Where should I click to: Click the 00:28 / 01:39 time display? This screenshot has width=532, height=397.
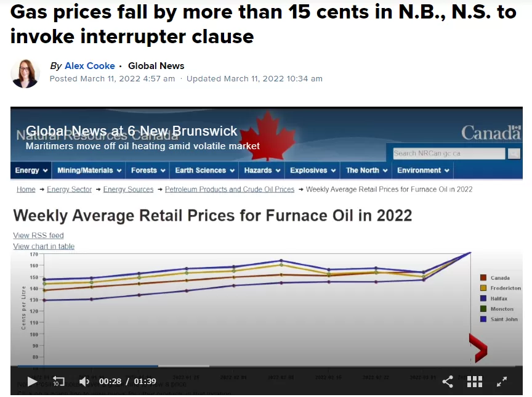(127, 382)
